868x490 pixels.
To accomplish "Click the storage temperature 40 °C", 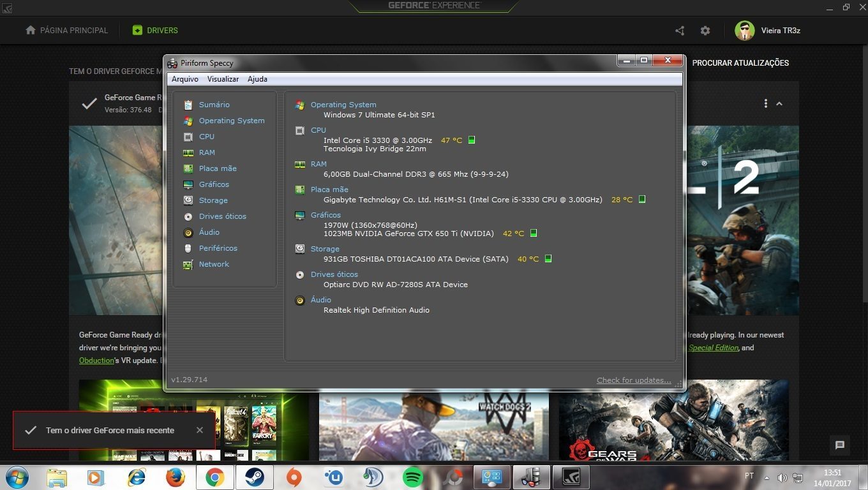I will tap(528, 259).
